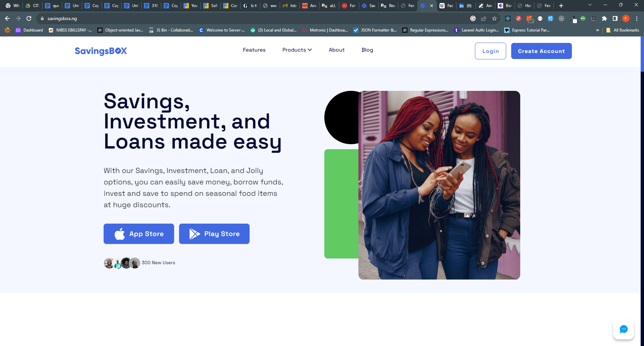The image size is (644, 346).
Task: Open the Metronic Dashboard bookmark
Action: click(x=325, y=30)
